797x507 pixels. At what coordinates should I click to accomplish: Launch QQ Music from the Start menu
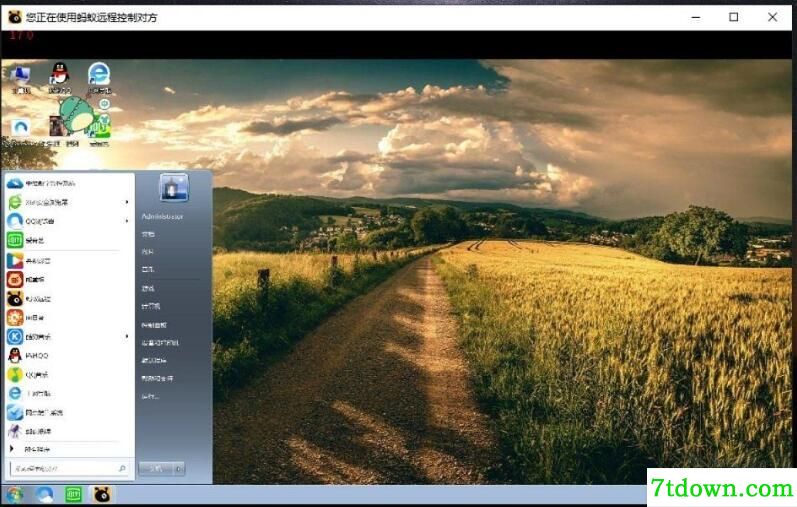[x=69, y=375]
